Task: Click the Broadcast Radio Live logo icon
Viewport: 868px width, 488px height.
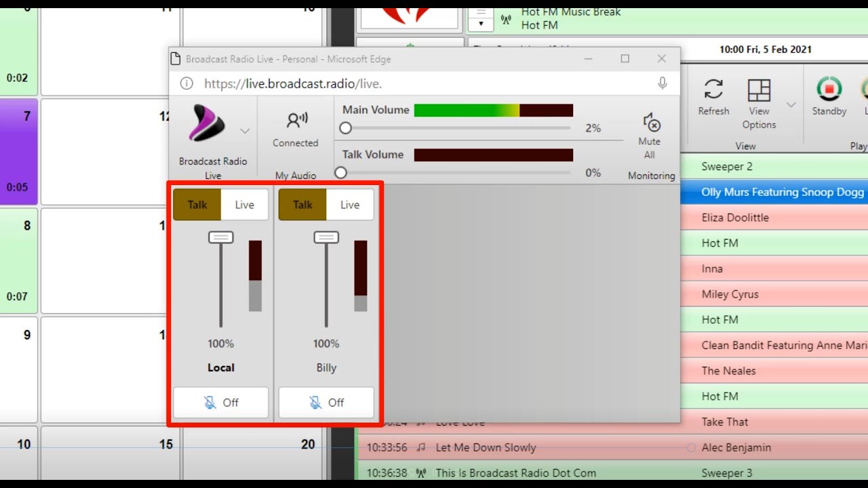Action: [x=206, y=123]
